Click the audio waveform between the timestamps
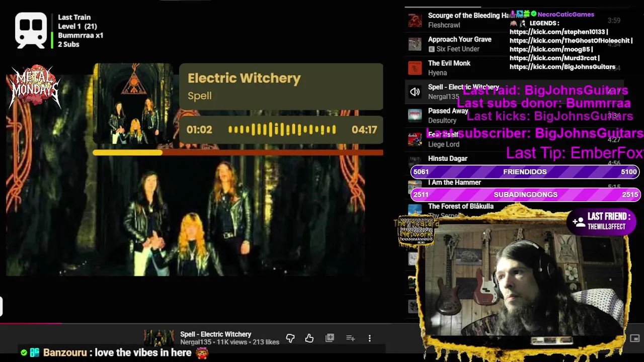 tap(282, 130)
